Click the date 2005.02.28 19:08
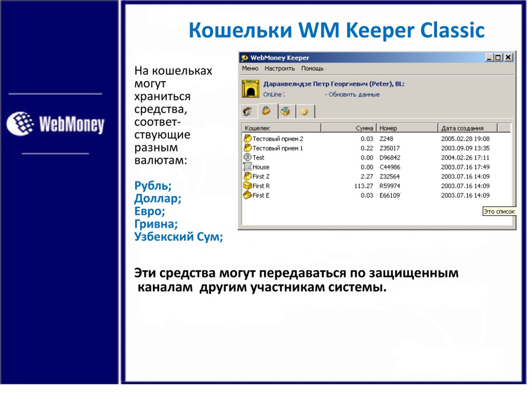 tap(465, 139)
